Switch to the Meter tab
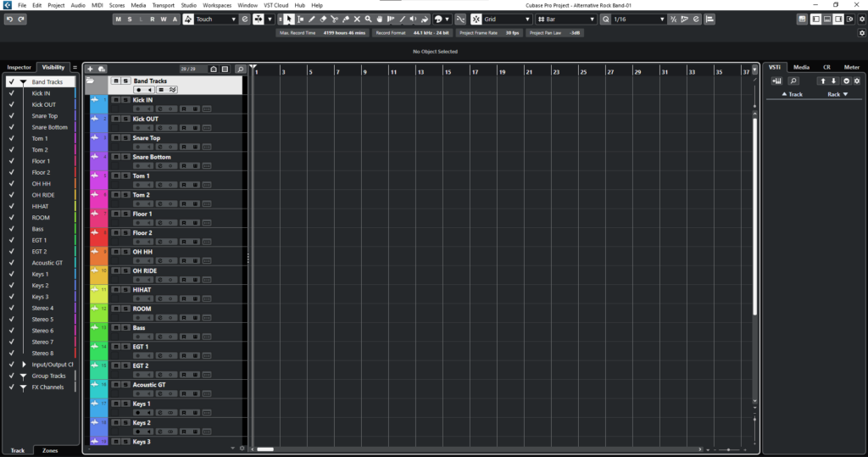This screenshot has height=457, width=868. click(x=851, y=67)
